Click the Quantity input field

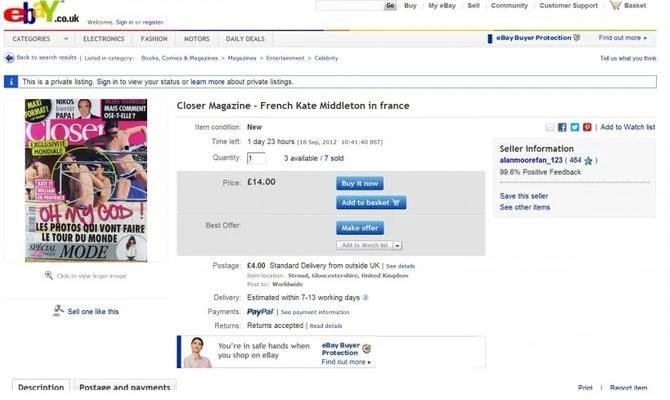pos(256,158)
